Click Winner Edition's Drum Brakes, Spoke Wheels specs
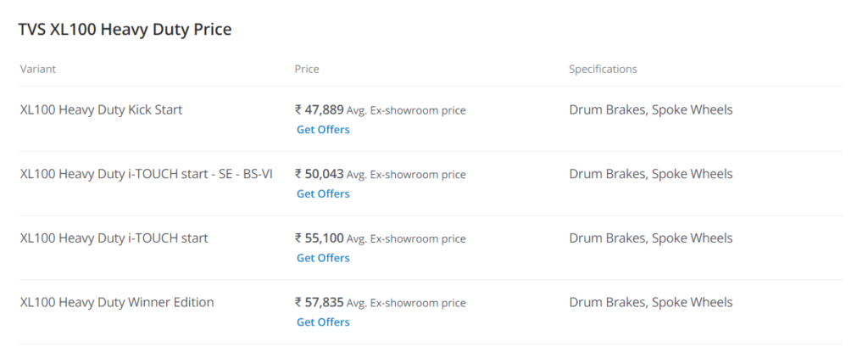Image resolution: width=868 pixels, height=358 pixels. [x=651, y=303]
